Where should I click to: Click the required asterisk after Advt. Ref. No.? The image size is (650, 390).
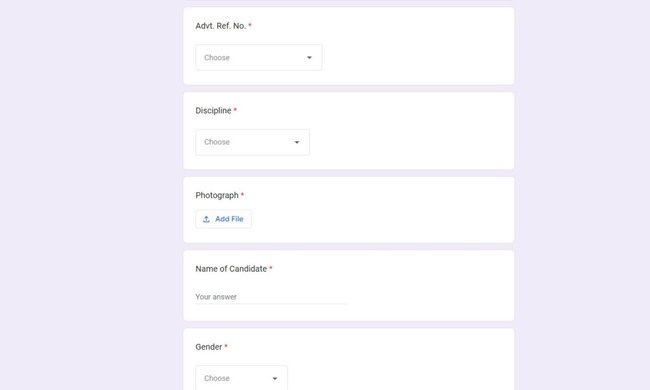pyautogui.click(x=250, y=25)
